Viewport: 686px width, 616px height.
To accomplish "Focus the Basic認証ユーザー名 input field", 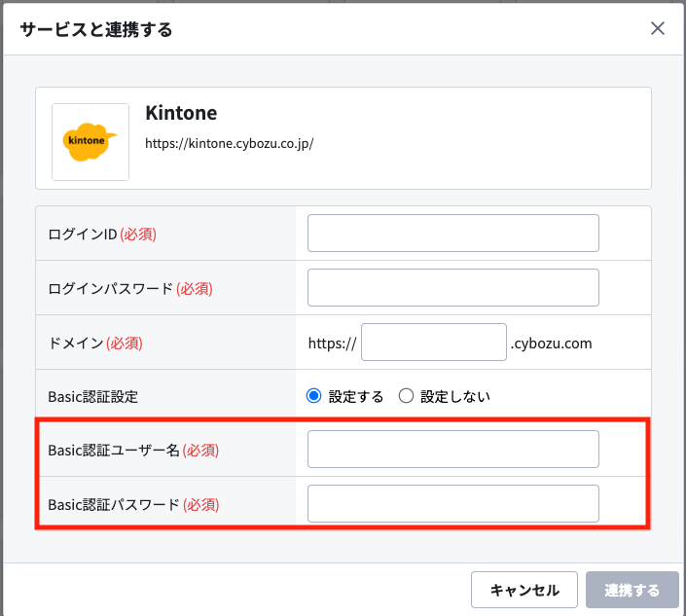I will [452, 450].
